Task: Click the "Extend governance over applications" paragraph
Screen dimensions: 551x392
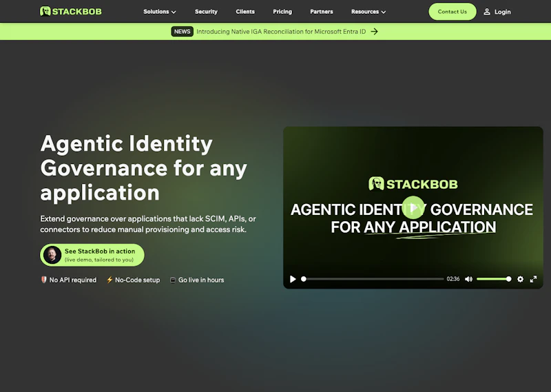Action: click(x=148, y=224)
